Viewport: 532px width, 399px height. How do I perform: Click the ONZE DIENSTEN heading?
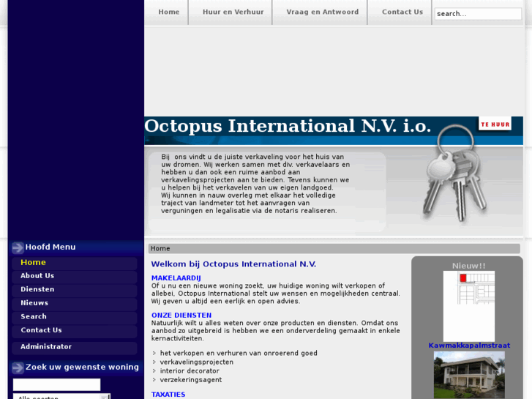point(181,316)
